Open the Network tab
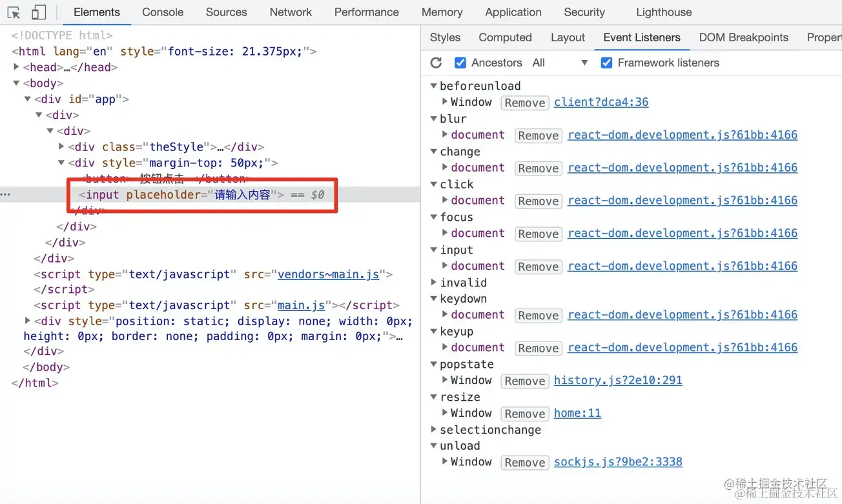The image size is (842, 504). click(x=291, y=12)
